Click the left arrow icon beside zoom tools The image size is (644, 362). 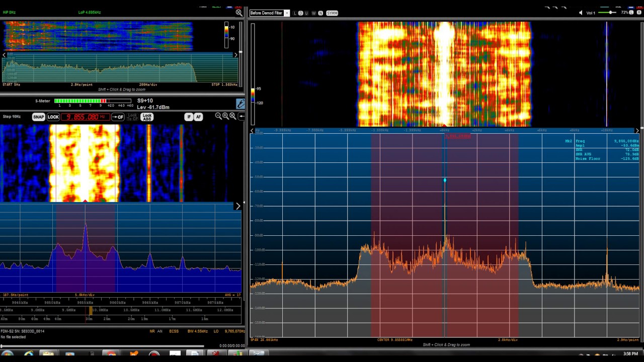tap(242, 117)
